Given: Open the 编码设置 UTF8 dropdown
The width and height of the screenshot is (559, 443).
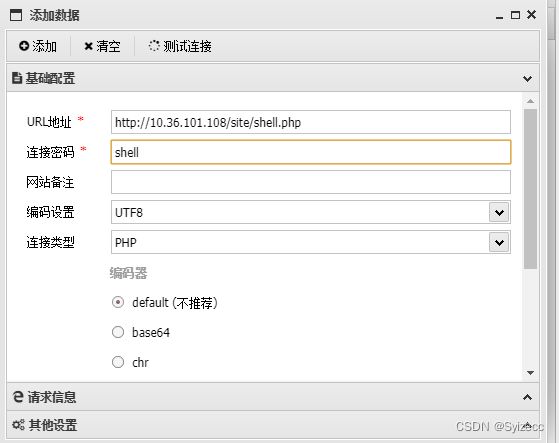Looking at the screenshot, I should 499,212.
